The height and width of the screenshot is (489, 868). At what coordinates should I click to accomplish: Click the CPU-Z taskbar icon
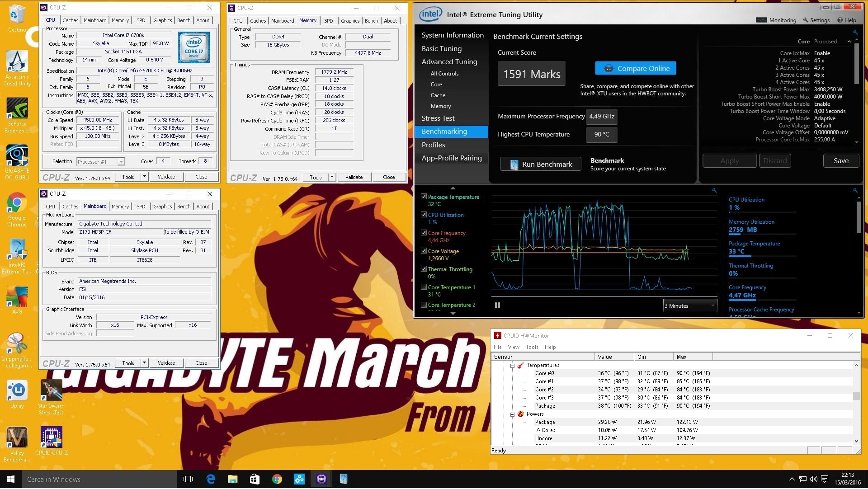(321, 480)
